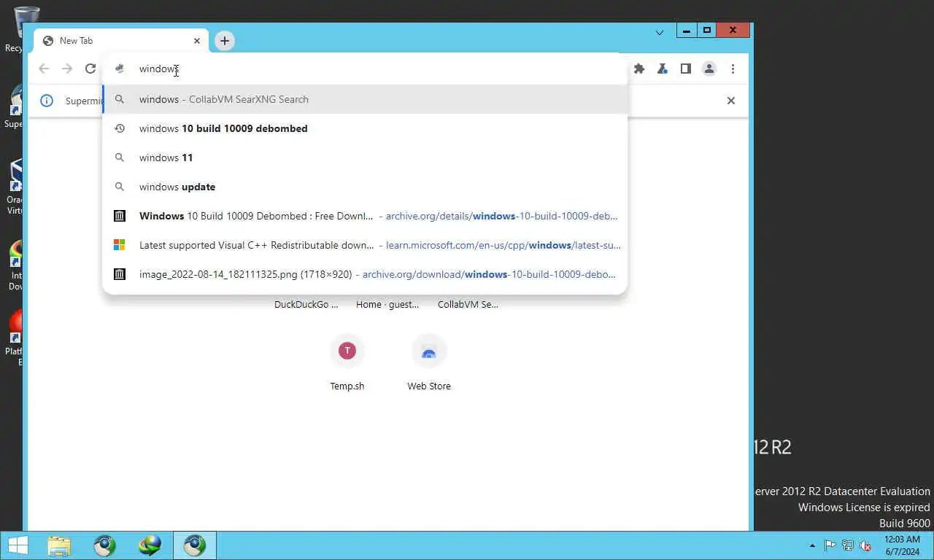Screen dimensions: 934x560
Task: Click the info bar information icon
Action: (47, 101)
